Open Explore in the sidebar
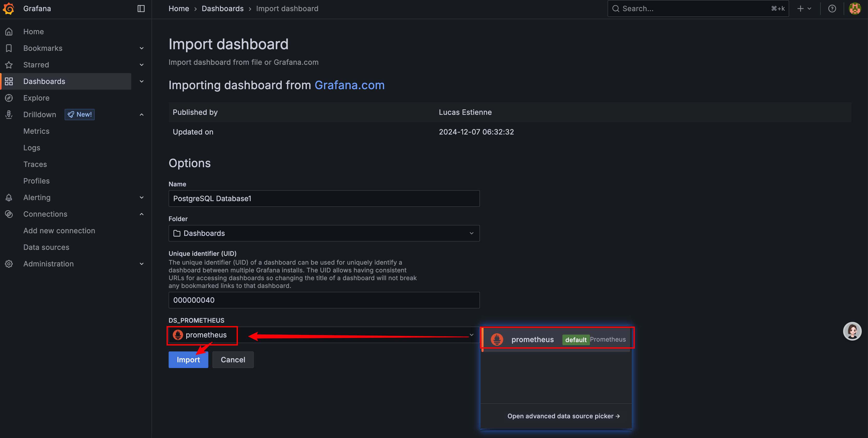This screenshot has height=438, width=868. 36,98
